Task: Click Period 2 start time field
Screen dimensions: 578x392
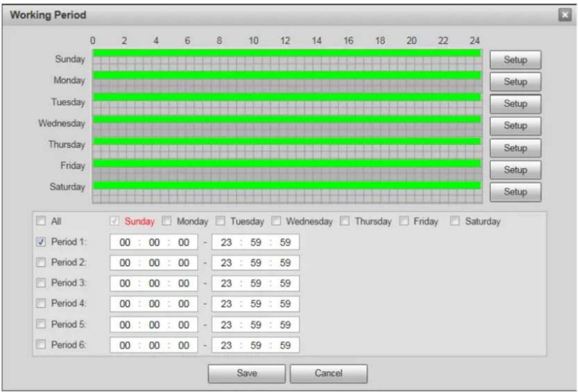Action: (154, 263)
